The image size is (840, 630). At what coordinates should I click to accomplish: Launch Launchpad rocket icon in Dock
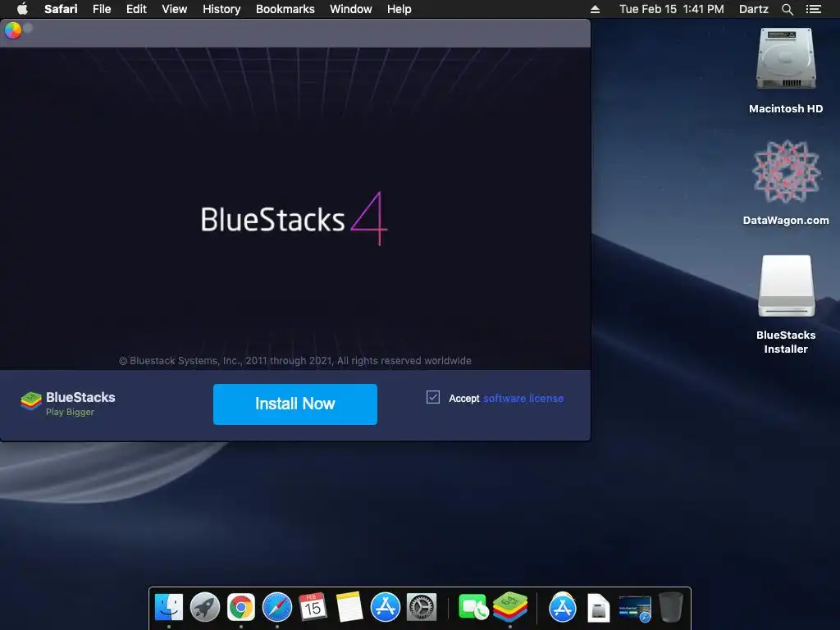[x=204, y=608]
